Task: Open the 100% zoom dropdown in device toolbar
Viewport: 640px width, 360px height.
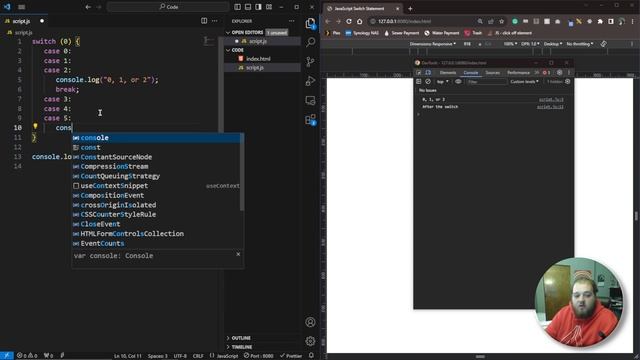Action: (x=510, y=44)
